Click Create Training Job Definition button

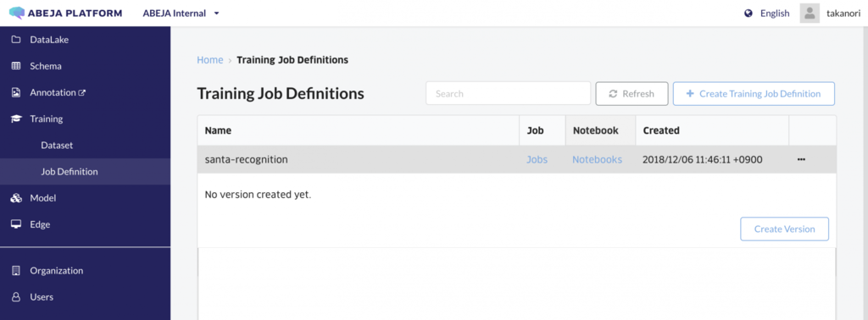click(x=754, y=93)
